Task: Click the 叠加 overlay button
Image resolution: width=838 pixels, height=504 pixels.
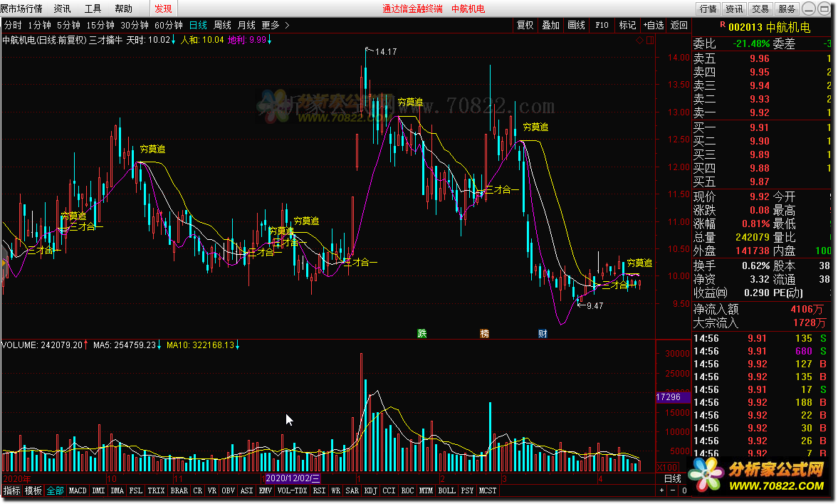Action: tap(550, 25)
